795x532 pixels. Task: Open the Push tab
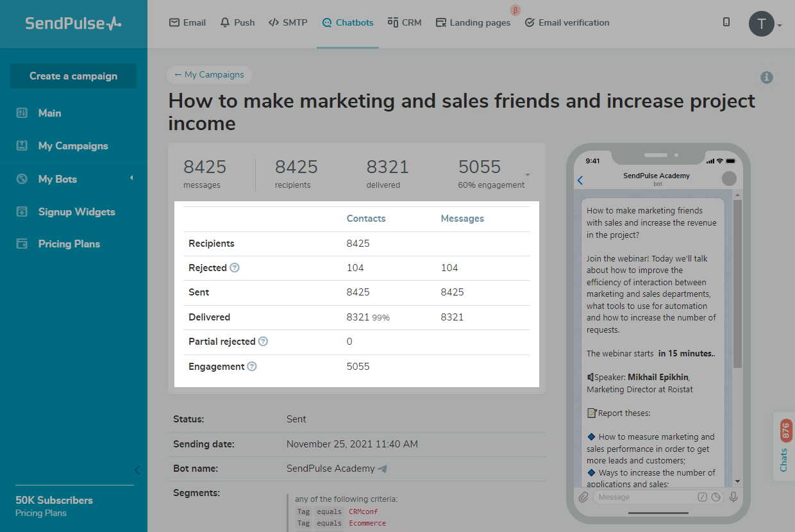pos(237,22)
